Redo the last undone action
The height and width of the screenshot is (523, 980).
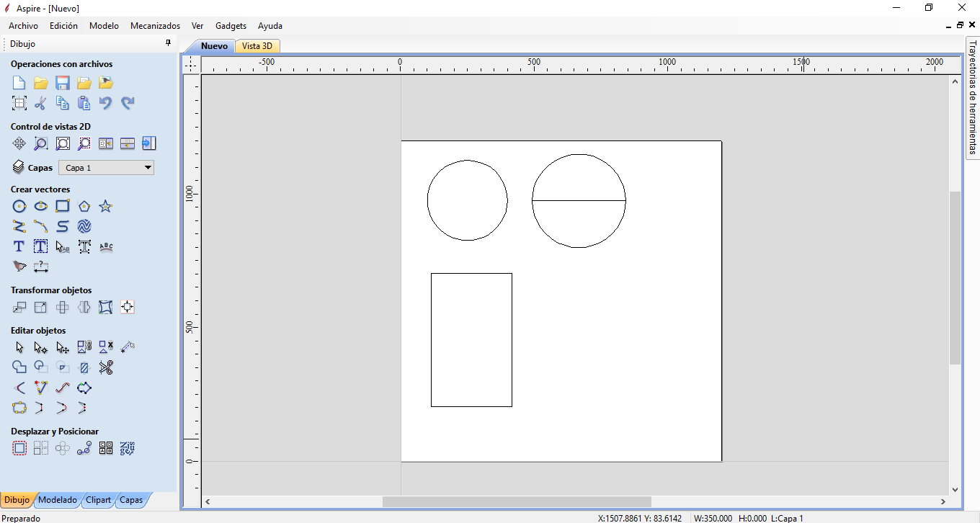point(128,103)
